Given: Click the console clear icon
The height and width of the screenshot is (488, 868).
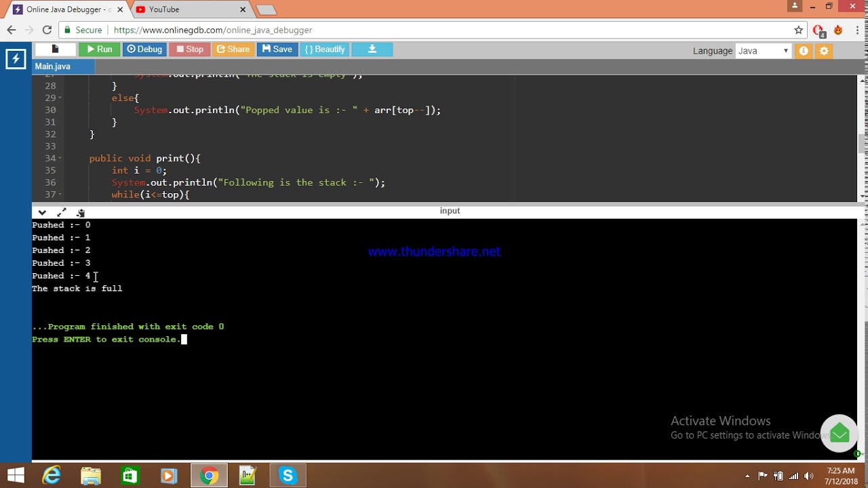Looking at the screenshot, I should pyautogui.click(x=80, y=212).
